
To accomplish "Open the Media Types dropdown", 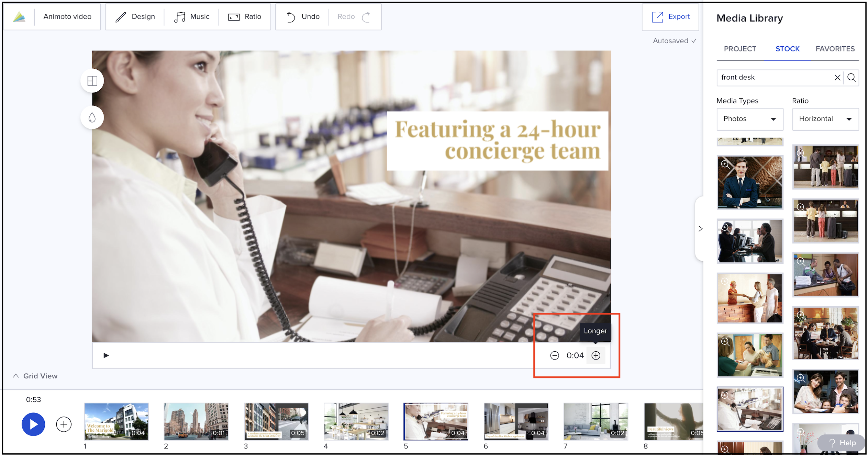I will (x=749, y=119).
